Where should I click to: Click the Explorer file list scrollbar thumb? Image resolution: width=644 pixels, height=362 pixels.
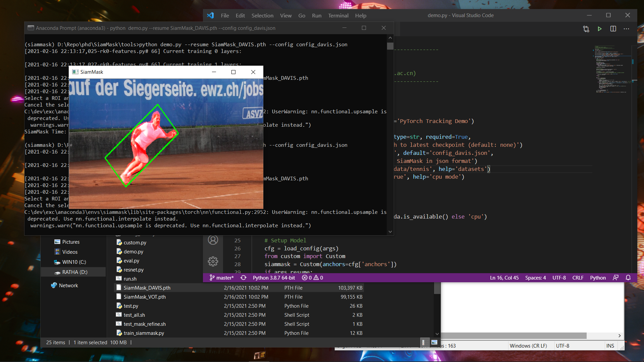437,288
